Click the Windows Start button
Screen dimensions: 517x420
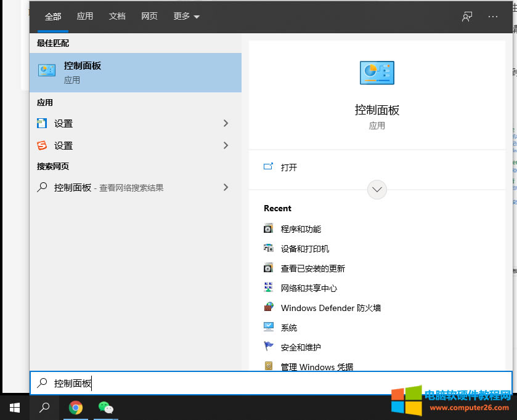[x=15, y=407]
